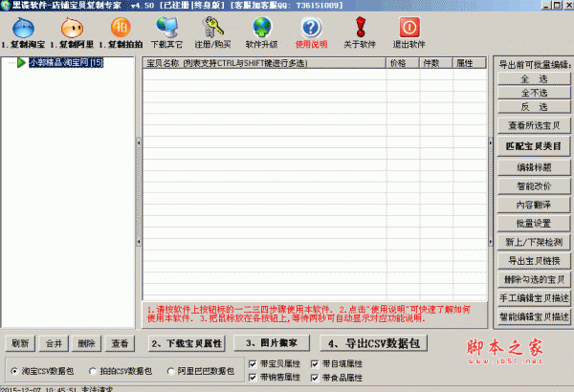Click the 全选 select-all button
574x392 pixels.
click(534, 79)
